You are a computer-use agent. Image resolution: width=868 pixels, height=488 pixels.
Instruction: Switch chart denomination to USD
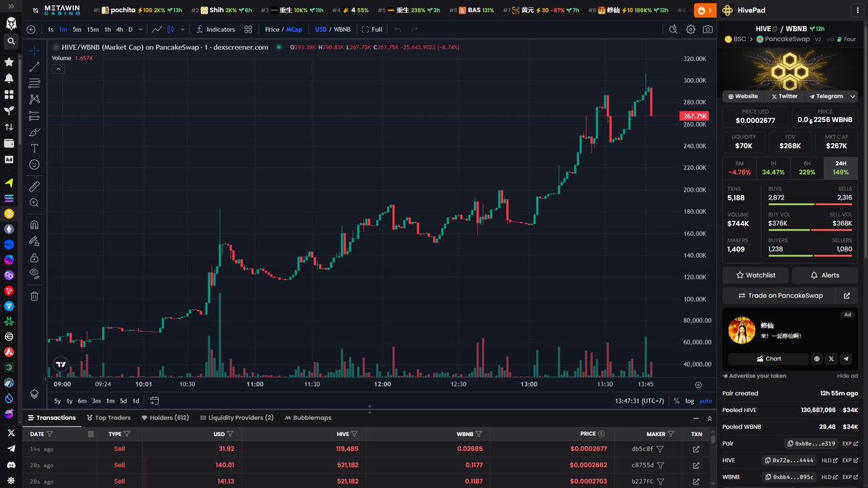pyautogui.click(x=320, y=30)
